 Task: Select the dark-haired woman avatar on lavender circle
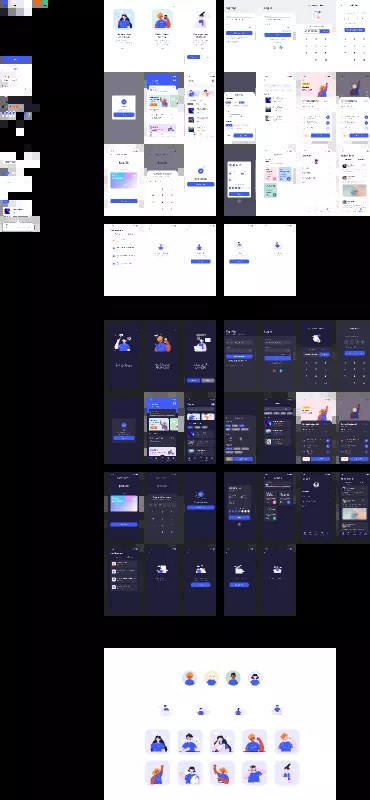[255, 678]
